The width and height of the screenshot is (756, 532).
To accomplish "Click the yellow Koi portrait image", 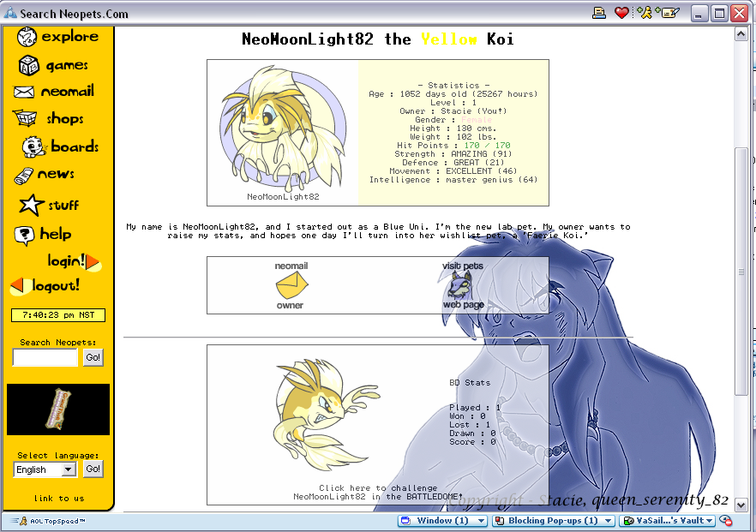I will click(283, 128).
